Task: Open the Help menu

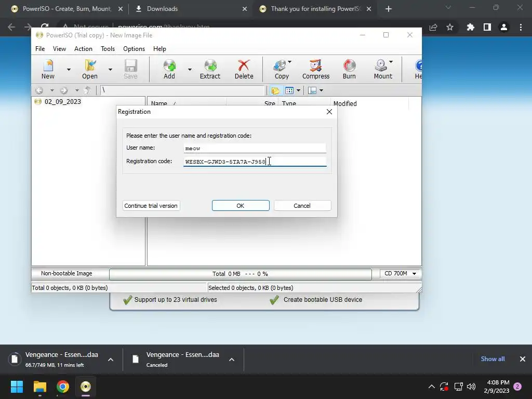Action: pyautogui.click(x=159, y=49)
